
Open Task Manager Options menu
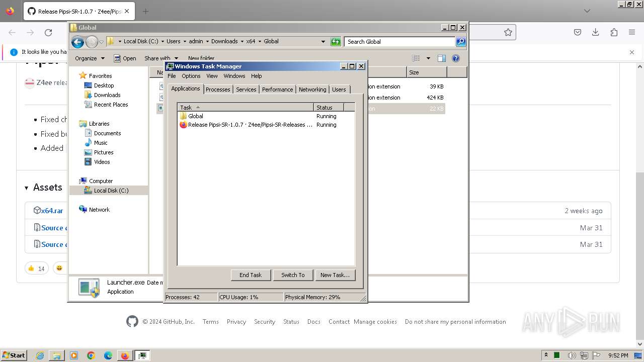pyautogui.click(x=191, y=76)
